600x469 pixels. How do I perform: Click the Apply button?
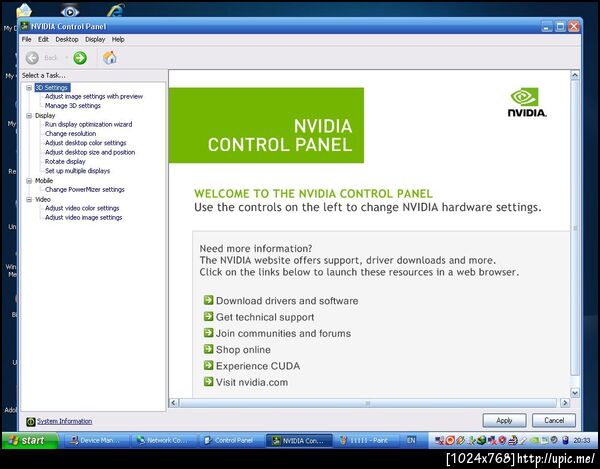[x=504, y=420]
